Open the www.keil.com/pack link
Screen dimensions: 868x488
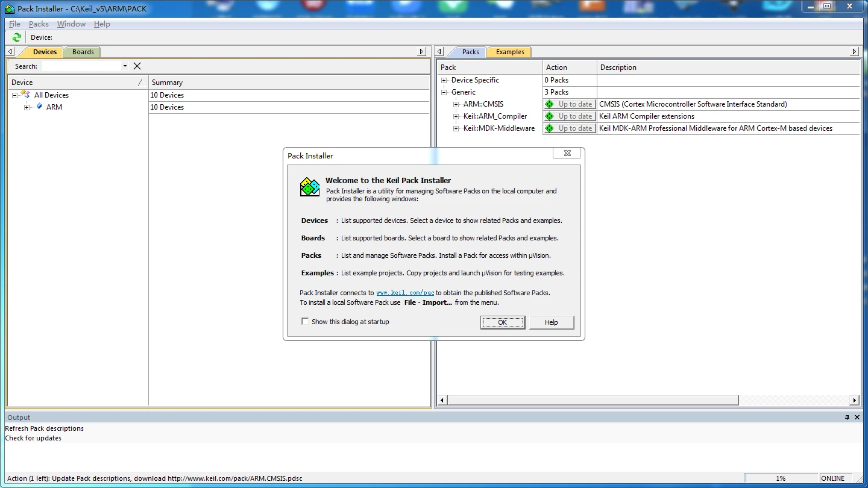(x=405, y=293)
